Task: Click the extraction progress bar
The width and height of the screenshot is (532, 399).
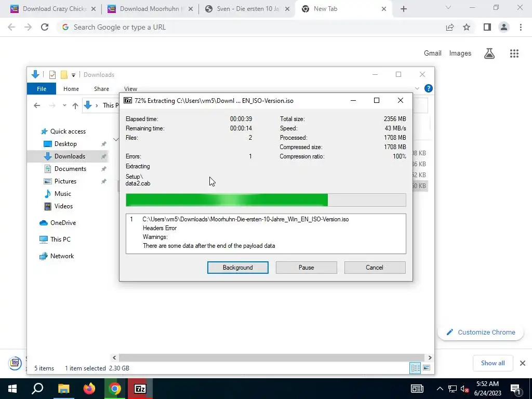Action: click(x=265, y=200)
